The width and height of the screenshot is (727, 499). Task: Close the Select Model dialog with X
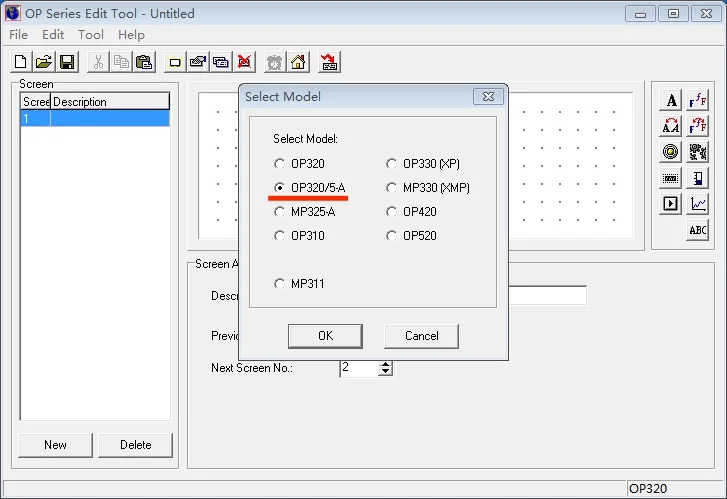[488, 96]
